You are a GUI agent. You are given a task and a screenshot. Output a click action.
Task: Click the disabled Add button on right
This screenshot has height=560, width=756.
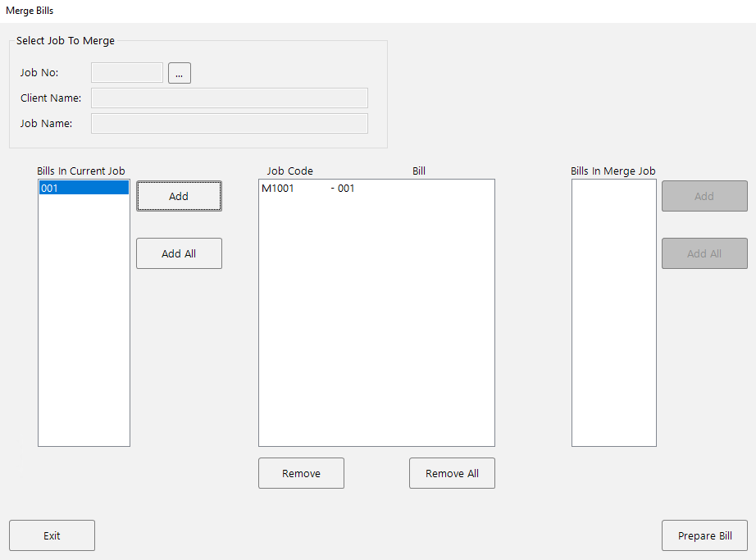point(704,196)
